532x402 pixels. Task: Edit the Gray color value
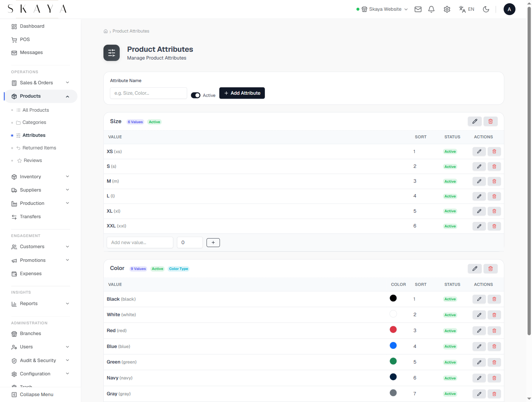pos(479,394)
